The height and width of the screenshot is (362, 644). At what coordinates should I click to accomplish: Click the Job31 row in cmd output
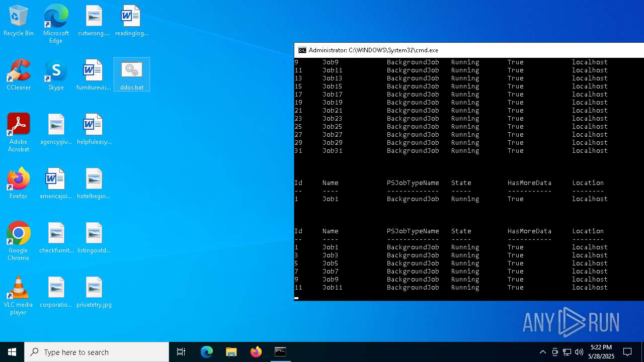(x=451, y=151)
